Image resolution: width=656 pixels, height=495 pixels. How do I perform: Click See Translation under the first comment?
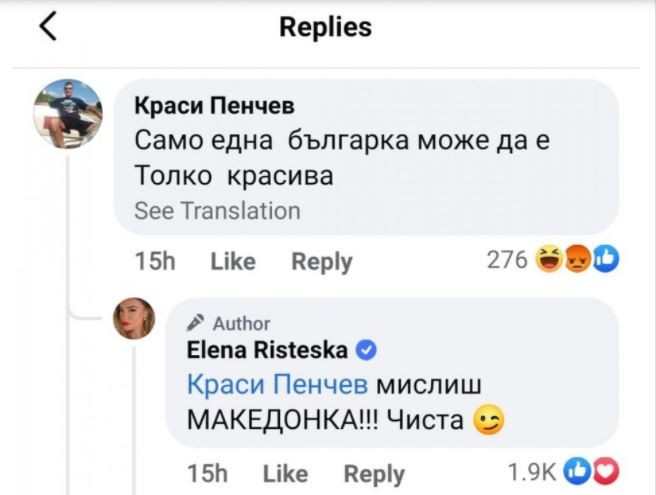(217, 211)
